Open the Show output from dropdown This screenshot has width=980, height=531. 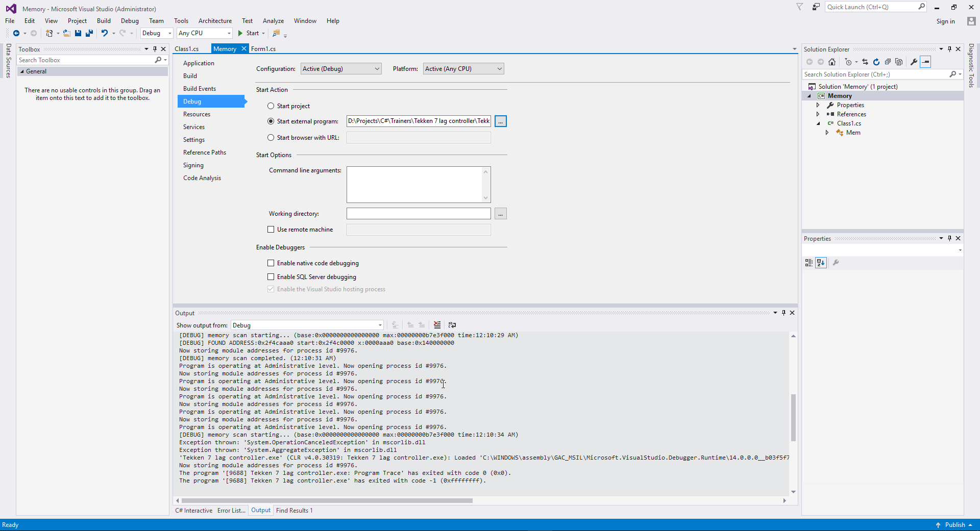(x=380, y=325)
